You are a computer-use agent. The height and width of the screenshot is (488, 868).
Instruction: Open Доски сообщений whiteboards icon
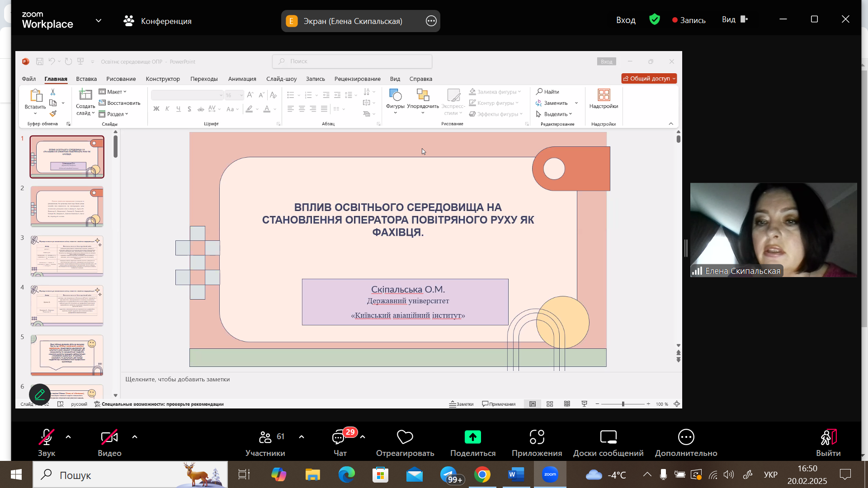pos(608,437)
